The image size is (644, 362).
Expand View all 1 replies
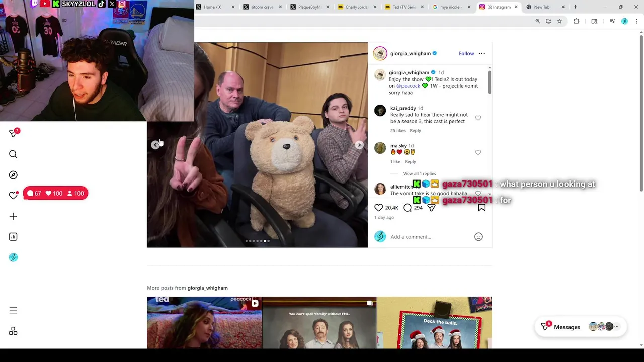click(x=419, y=174)
